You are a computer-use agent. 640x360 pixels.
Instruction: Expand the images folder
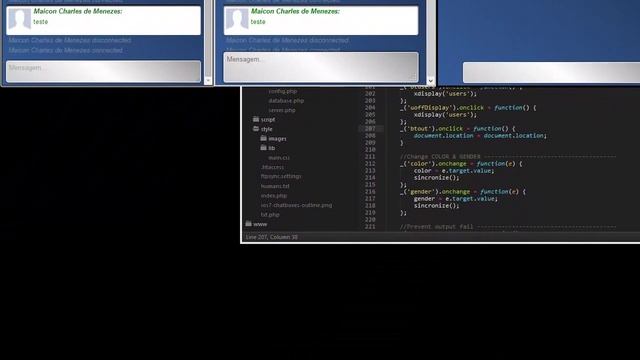[x=273, y=139]
